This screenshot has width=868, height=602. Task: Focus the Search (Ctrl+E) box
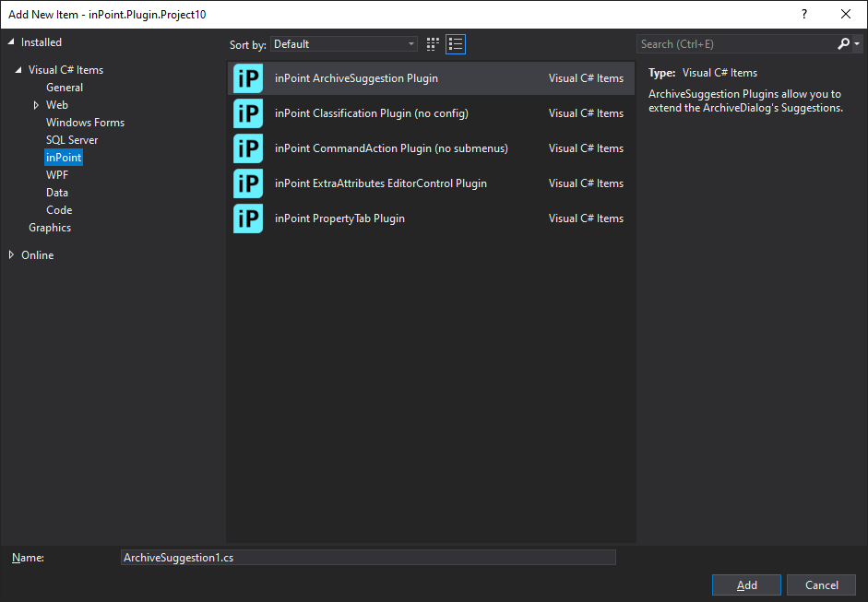click(736, 44)
